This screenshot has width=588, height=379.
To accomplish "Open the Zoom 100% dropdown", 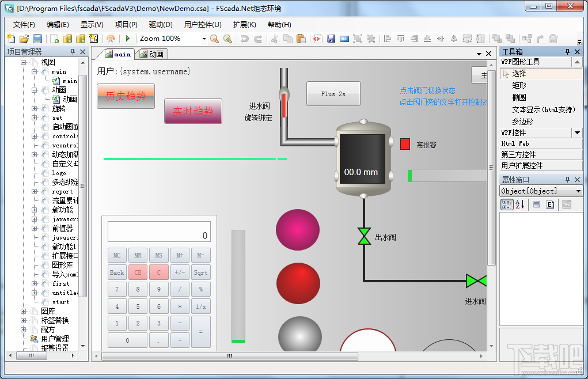I will [204, 39].
